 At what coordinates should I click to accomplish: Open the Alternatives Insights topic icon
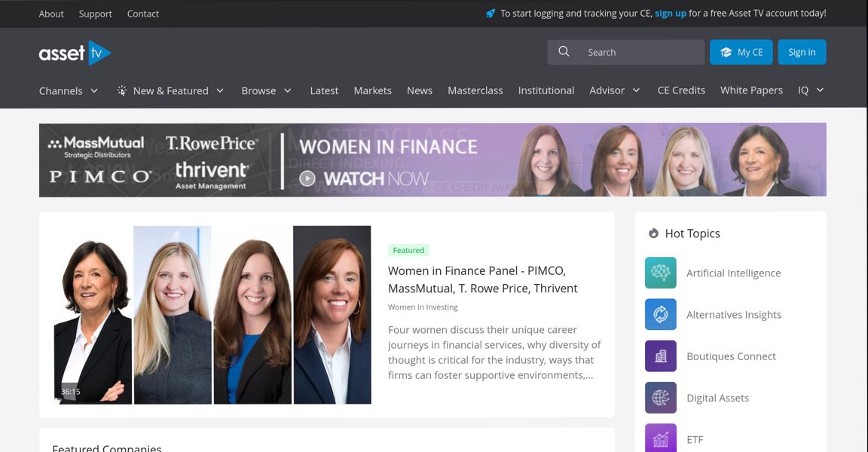(660, 314)
